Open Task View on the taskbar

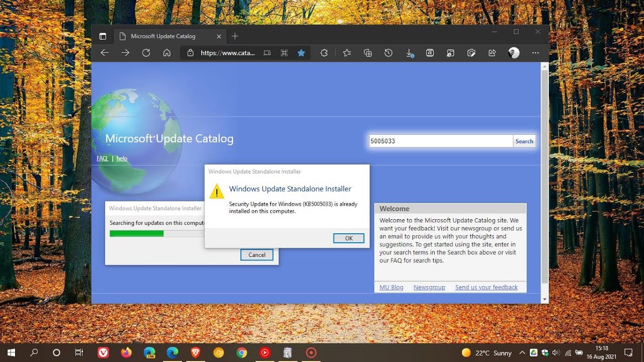pyautogui.click(x=79, y=352)
